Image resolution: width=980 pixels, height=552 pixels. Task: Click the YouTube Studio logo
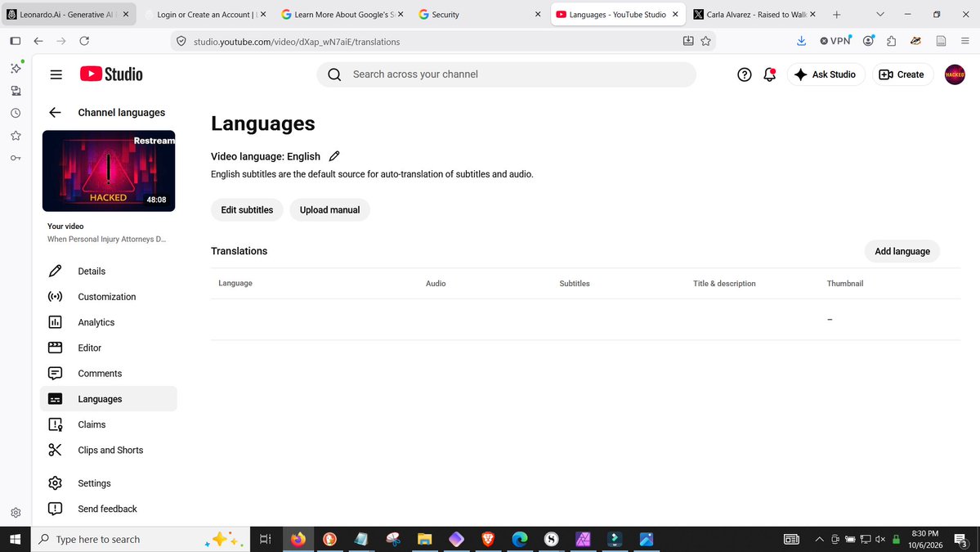(111, 74)
